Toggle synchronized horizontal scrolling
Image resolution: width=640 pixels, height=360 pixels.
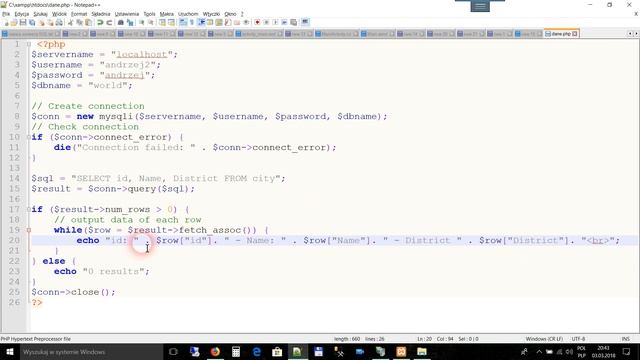pyautogui.click(x=171, y=22)
